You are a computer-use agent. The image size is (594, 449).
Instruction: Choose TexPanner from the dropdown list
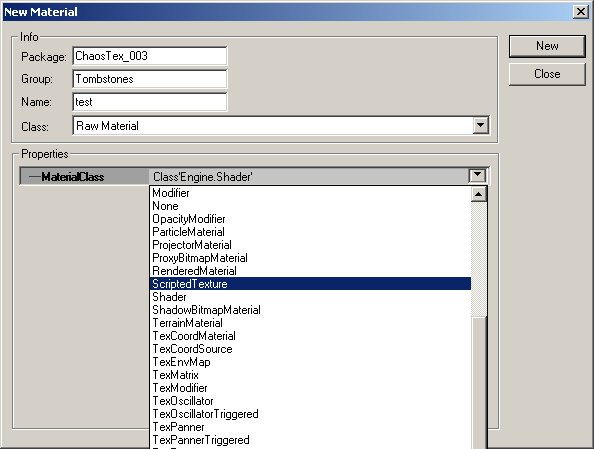(310, 427)
